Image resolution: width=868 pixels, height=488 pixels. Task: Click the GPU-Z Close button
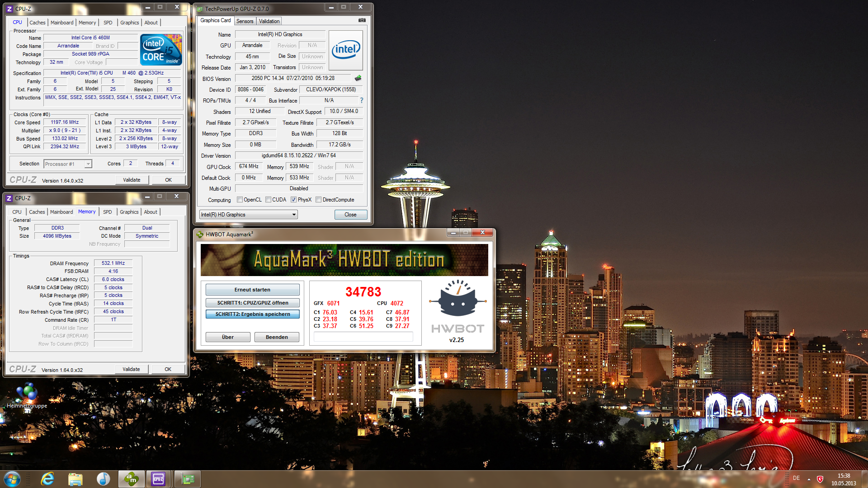pyautogui.click(x=350, y=215)
